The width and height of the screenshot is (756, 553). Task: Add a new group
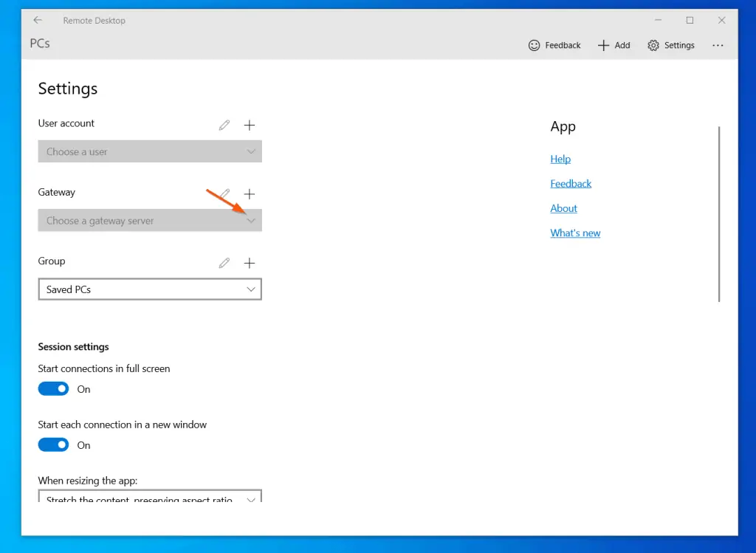point(250,263)
